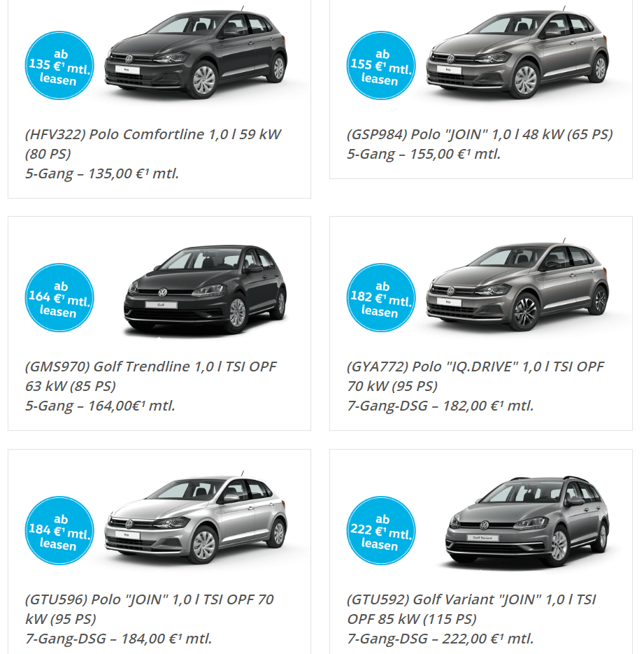Open the Golf Variant JOIN car image
The image size is (644, 654).
tap(527, 521)
